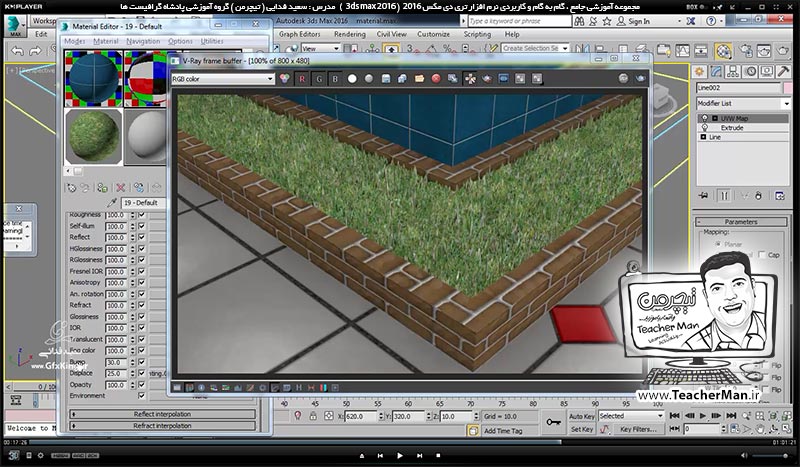Image resolution: width=800 pixels, height=467 pixels.
Task: Open the Motion tab in command panel
Action: point(750,71)
